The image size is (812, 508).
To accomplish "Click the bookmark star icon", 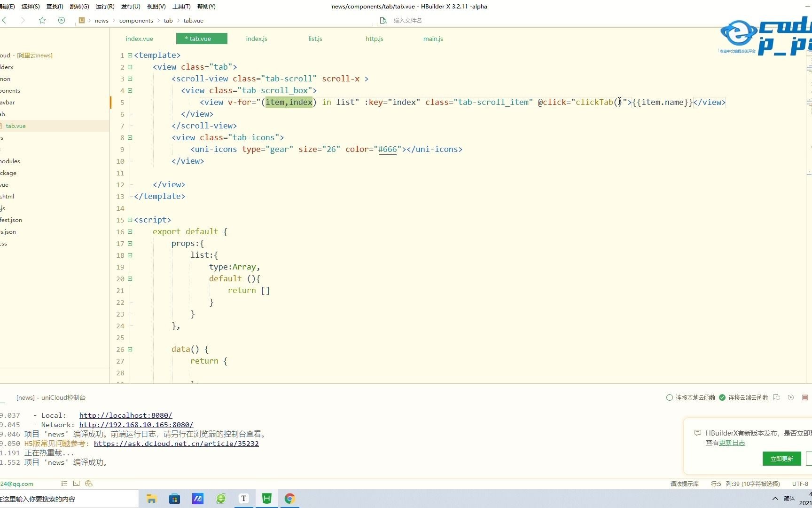I will 42,20.
